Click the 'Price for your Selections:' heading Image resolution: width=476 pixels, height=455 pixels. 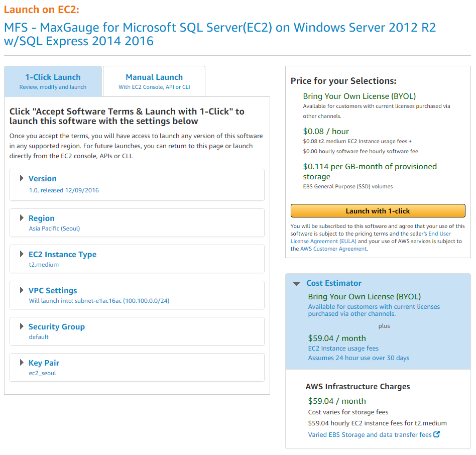[x=343, y=81]
